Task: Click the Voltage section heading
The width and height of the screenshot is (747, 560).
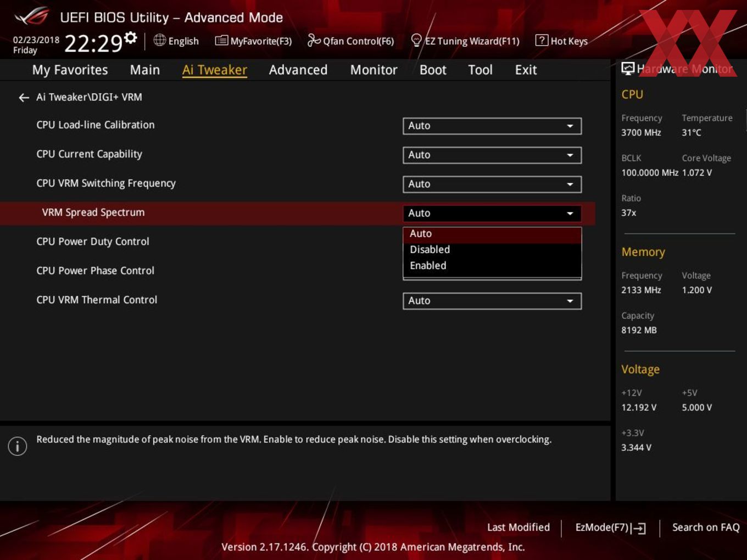Action: point(640,369)
